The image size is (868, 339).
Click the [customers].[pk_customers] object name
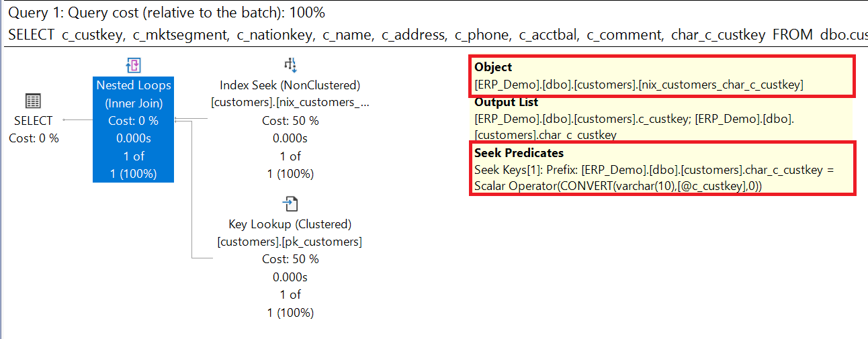click(x=290, y=242)
